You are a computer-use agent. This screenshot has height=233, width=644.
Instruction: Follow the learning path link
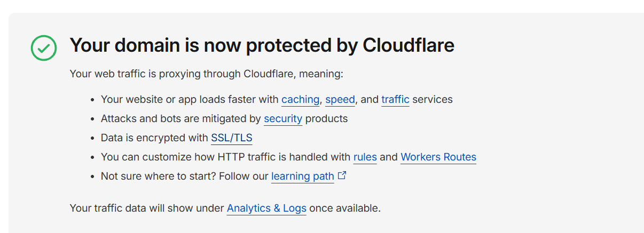pos(303,176)
